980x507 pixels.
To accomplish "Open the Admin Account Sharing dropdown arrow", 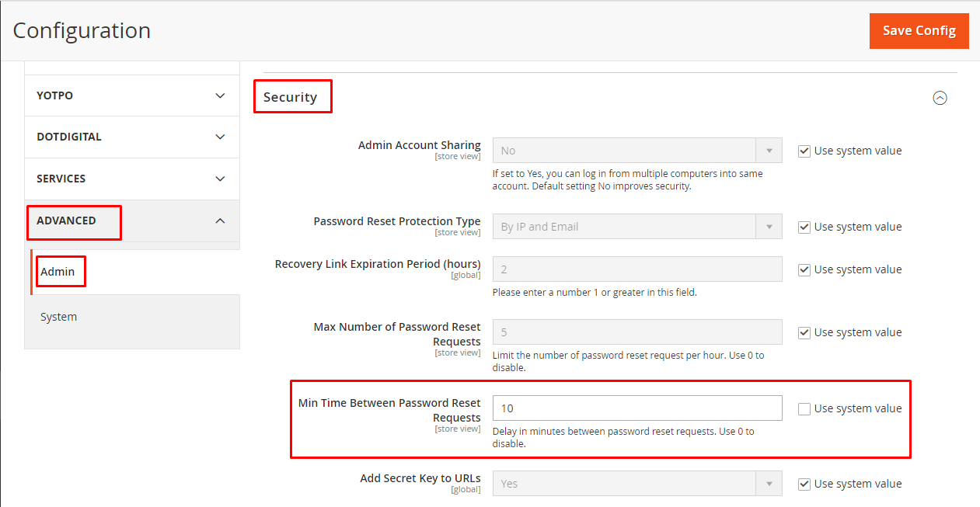I will [769, 151].
